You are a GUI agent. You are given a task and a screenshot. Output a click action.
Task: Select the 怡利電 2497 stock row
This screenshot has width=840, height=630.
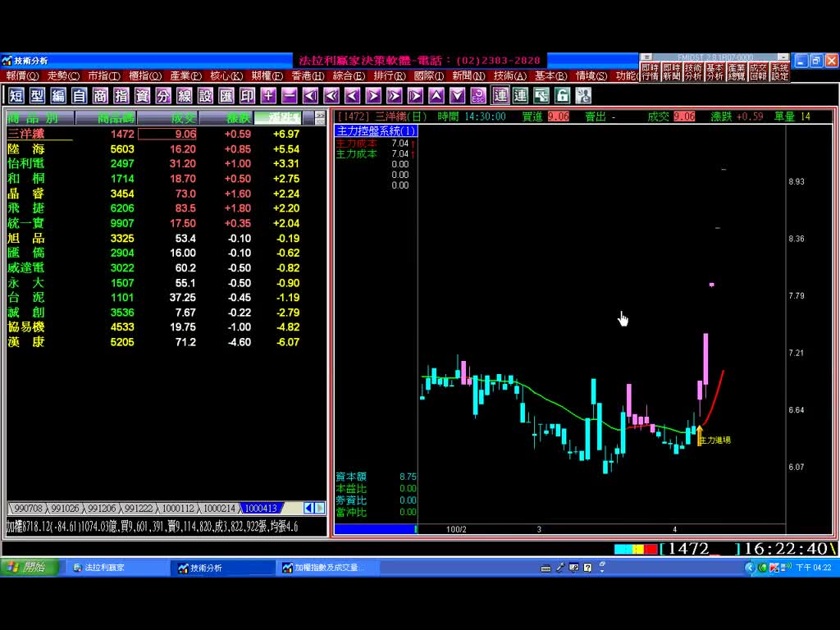tap(154, 164)
